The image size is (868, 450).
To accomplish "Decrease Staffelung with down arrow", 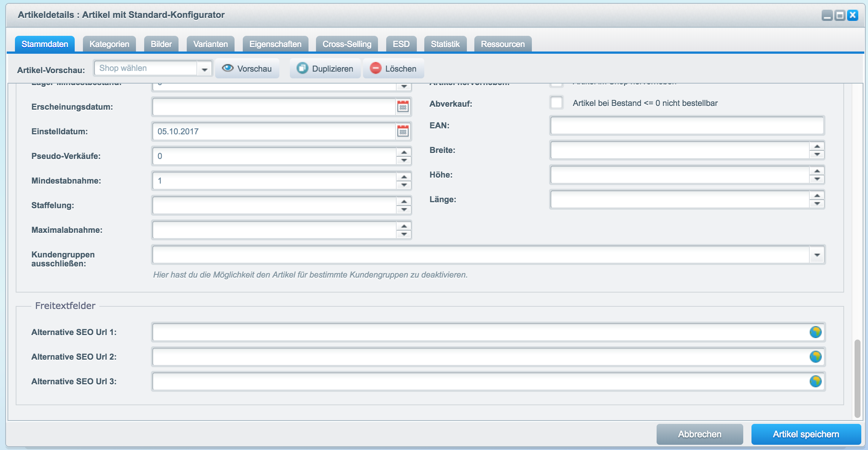I will click(404, 210).
